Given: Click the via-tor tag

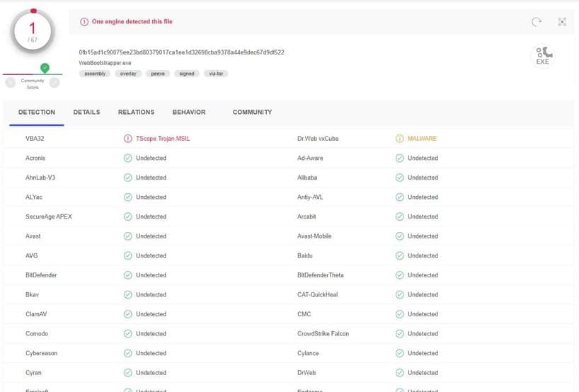Looking at the screenshot, I should pos(216,74).
